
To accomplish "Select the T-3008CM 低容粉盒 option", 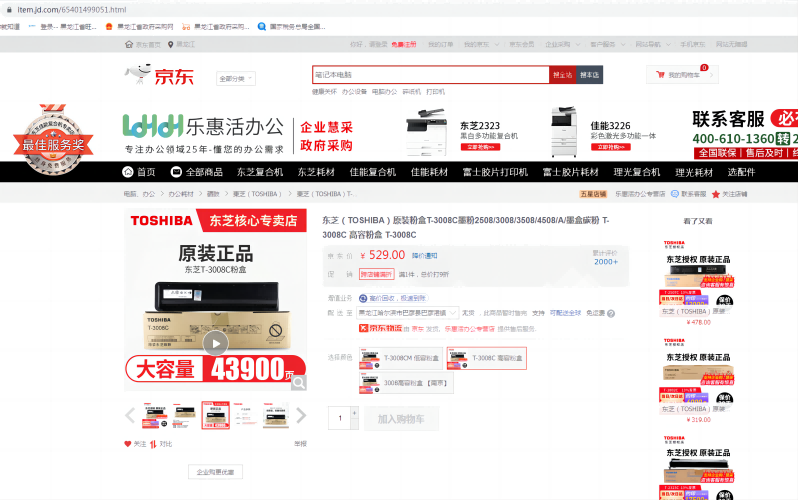I will pos(401,358).
